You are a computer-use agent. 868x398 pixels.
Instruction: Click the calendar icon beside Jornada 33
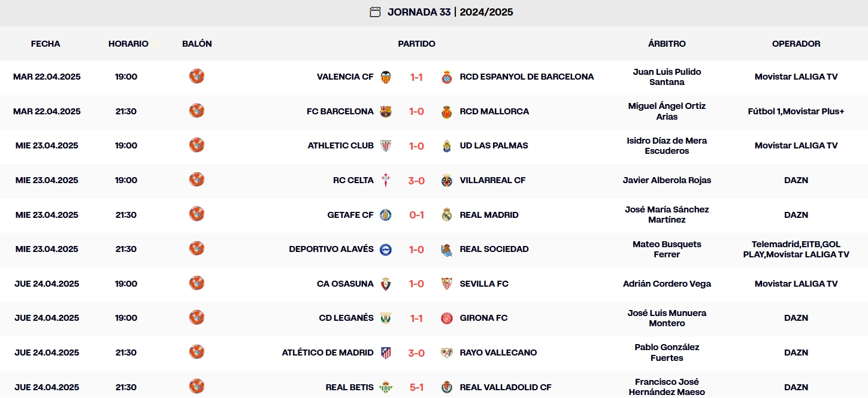coord(376,11)
